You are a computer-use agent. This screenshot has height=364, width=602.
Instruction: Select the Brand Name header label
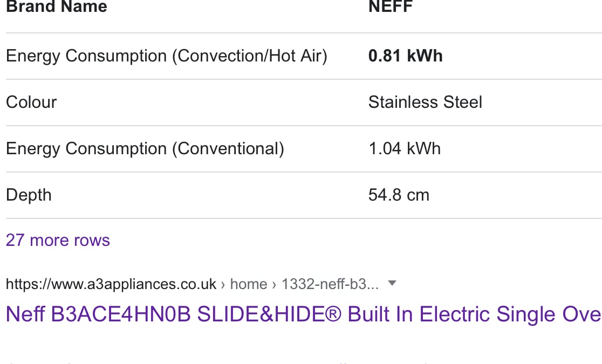coord(57,6)
